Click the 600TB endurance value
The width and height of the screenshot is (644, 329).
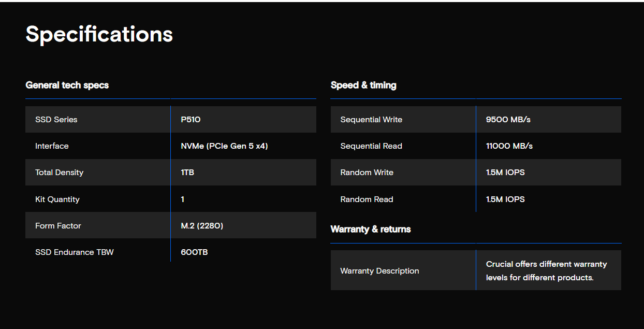pyautogui.click(x=194, y=252)
